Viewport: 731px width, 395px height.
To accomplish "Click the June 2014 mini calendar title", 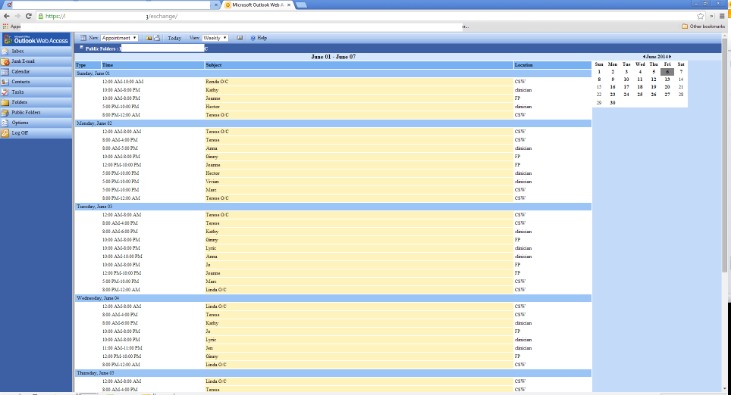I will [657, 56].
